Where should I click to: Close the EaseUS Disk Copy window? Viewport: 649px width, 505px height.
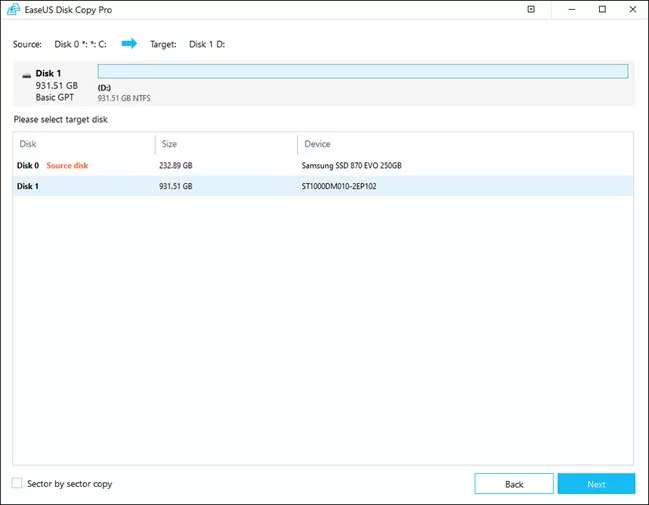click(632, 9)
